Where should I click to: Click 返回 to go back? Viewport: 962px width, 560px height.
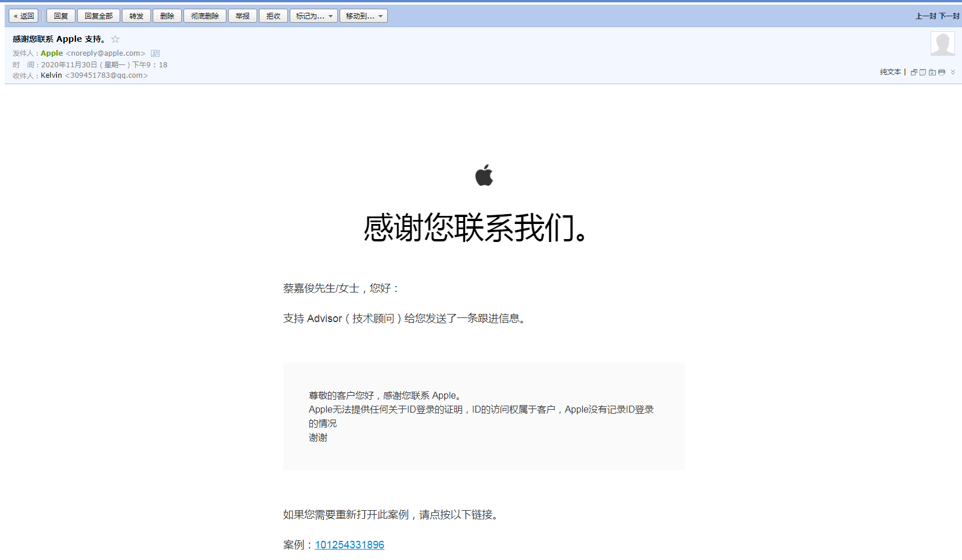24,16
